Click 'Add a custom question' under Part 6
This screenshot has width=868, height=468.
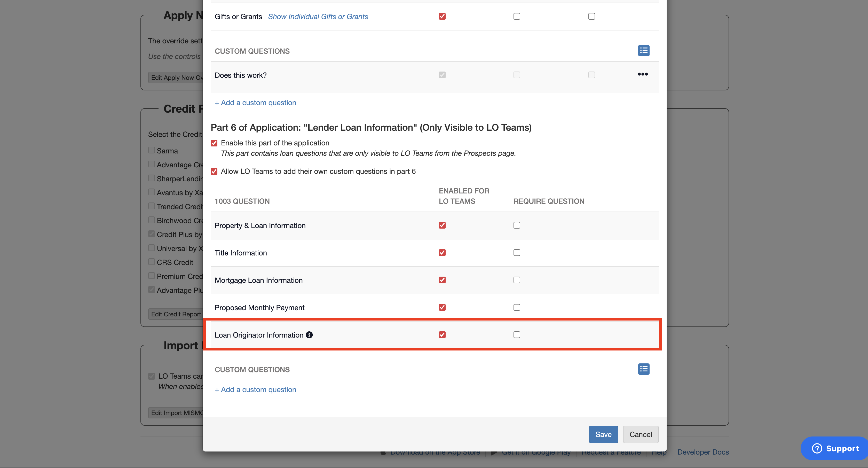255,389
